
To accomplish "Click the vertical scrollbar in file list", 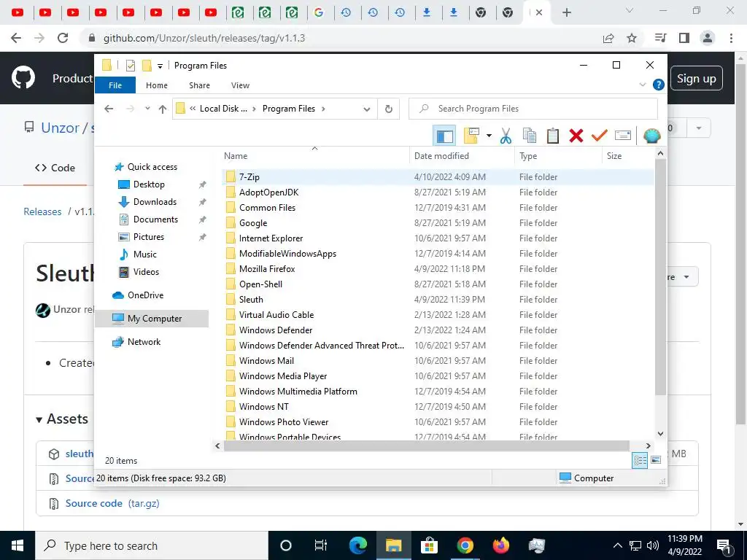I will tap(660, 276).
